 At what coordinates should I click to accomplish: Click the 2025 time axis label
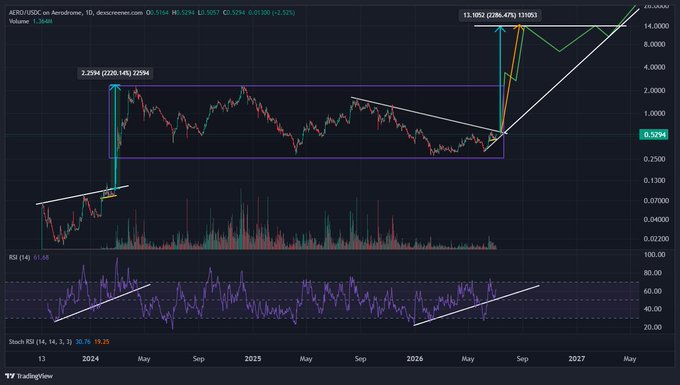[253, 359]
